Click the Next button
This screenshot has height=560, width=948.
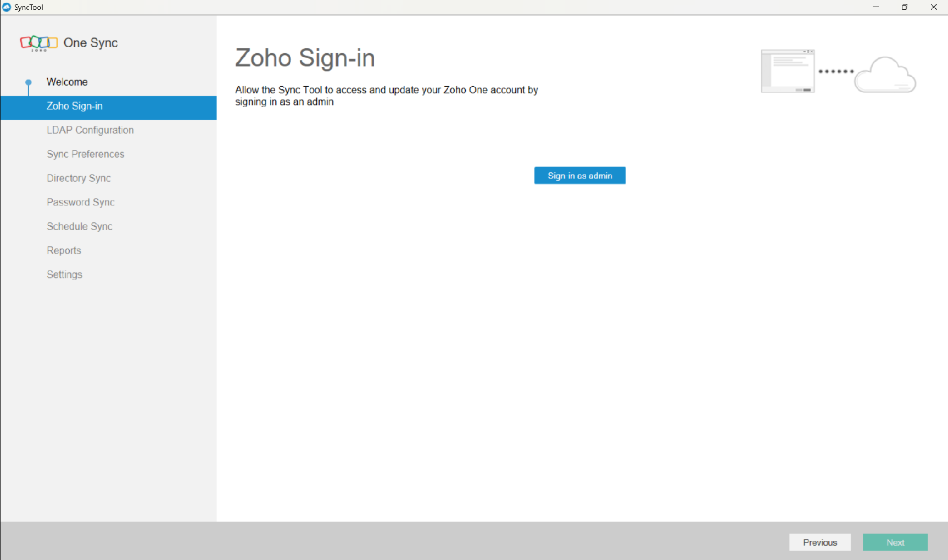pos(895,542)
